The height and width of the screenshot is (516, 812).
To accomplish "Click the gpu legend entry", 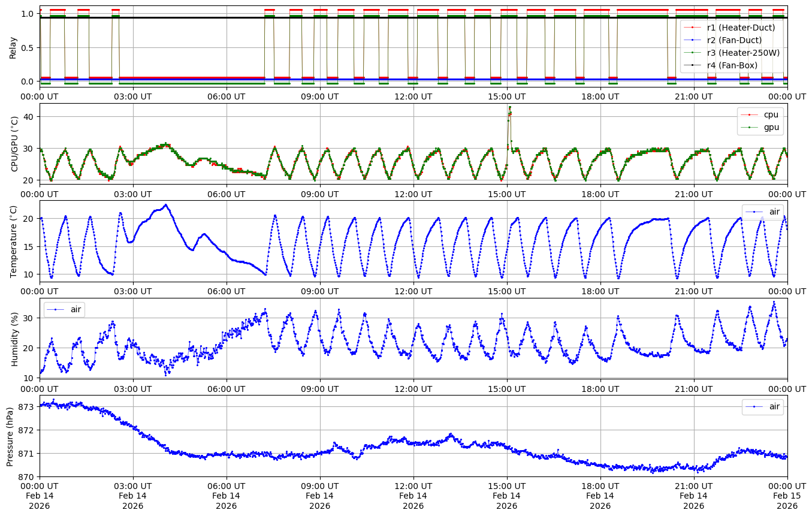I will coord(766,127).
